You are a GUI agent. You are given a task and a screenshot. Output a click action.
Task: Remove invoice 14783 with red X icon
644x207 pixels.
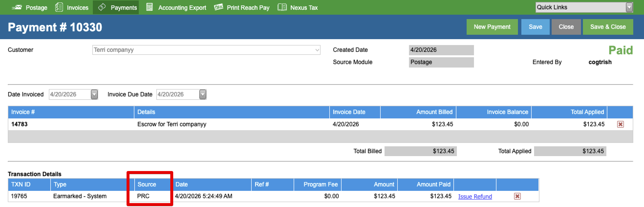(620, 124)
